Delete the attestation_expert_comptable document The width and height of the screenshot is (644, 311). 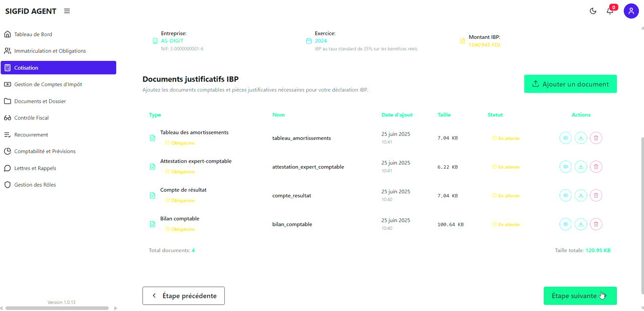pyautogui.click(x=596, y=167)
